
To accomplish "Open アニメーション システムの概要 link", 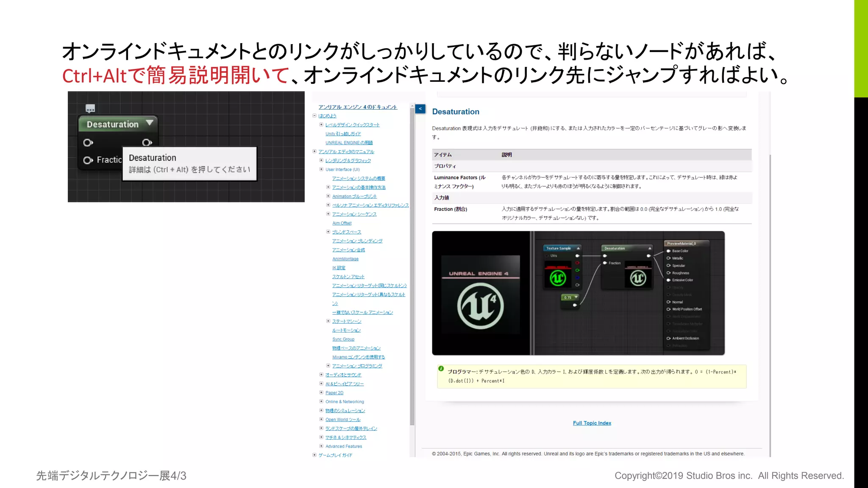I will click(359, 178).
